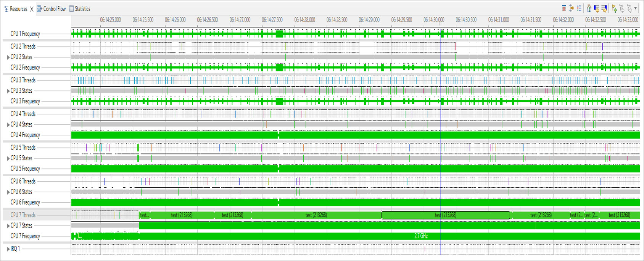The width and height of the screenshot is (644, 261).
Task: Select the CPU 4 Frequency row label
Action: 25,135
